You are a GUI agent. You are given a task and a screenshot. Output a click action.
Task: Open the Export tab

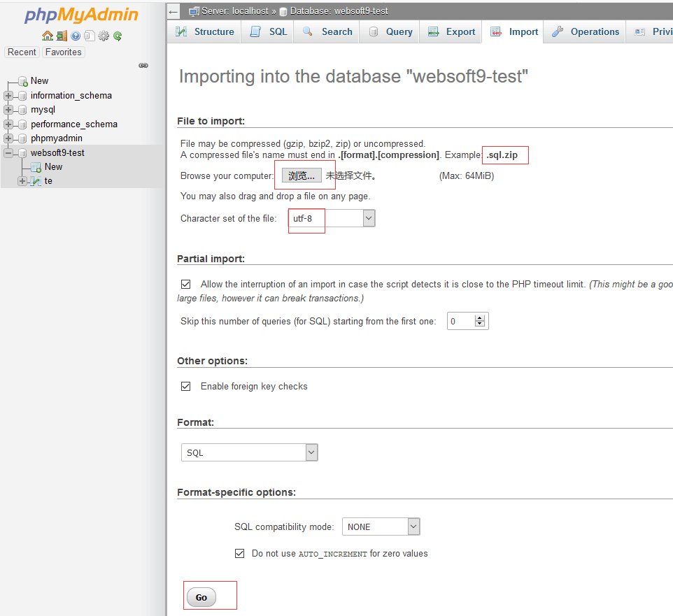click(x=451, y=31)
